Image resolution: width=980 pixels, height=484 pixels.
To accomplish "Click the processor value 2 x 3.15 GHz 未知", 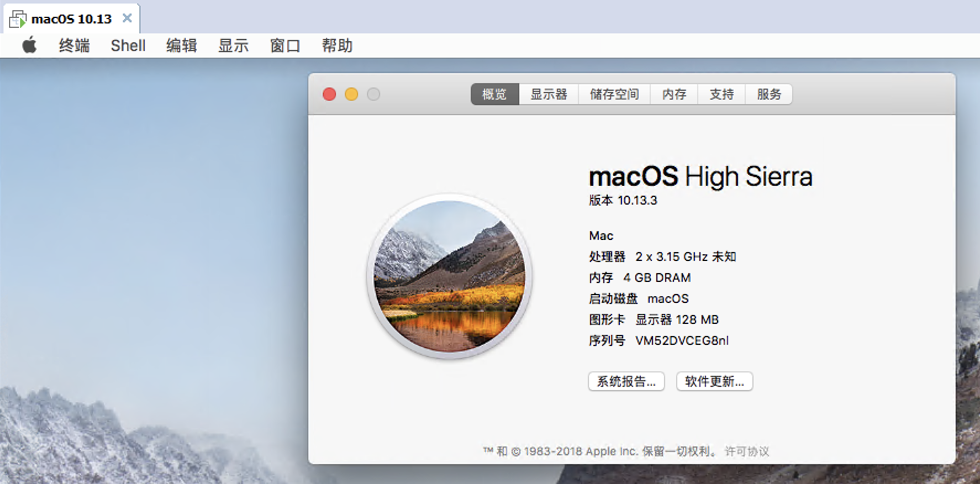I will pos(686,256).
